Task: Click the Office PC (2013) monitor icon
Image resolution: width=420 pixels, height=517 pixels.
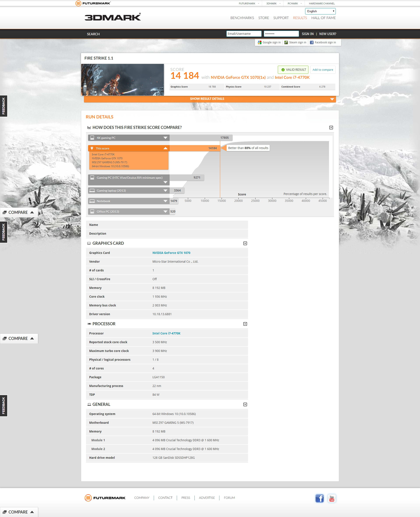Action: click(x=92, y=211)
